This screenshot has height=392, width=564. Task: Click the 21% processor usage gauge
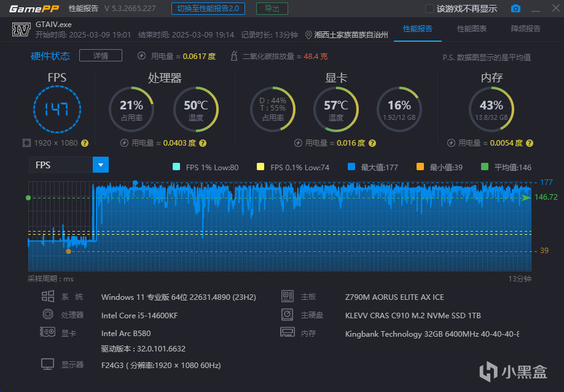click(x=131, y=109)
